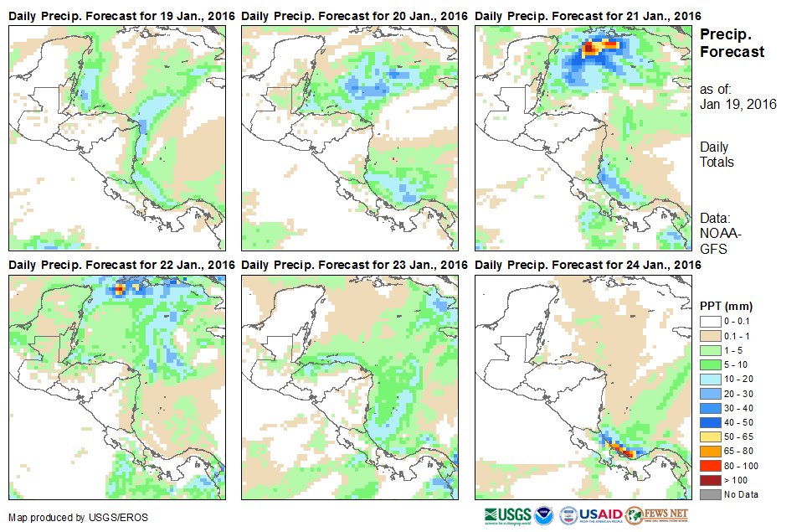Pick the 5 - 10 mm green swatch
Screen dimensions: 812x532
(x=711, y=364)
